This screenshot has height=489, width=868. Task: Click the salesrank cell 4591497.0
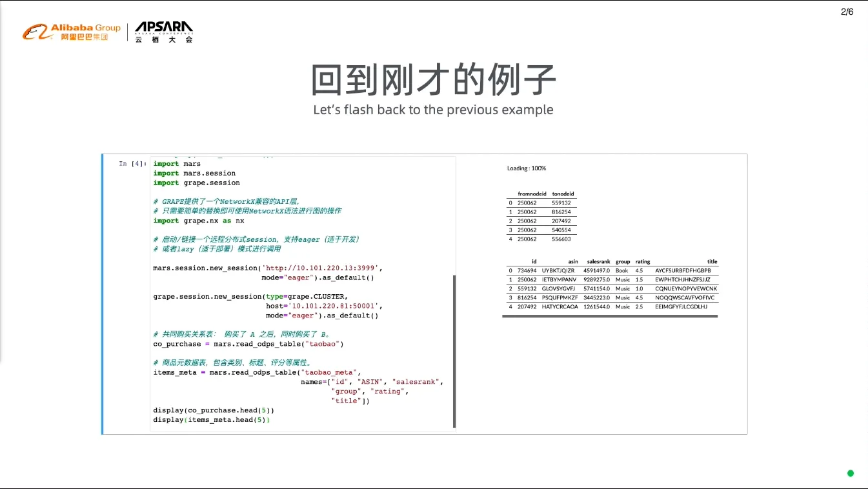(597, 270)
